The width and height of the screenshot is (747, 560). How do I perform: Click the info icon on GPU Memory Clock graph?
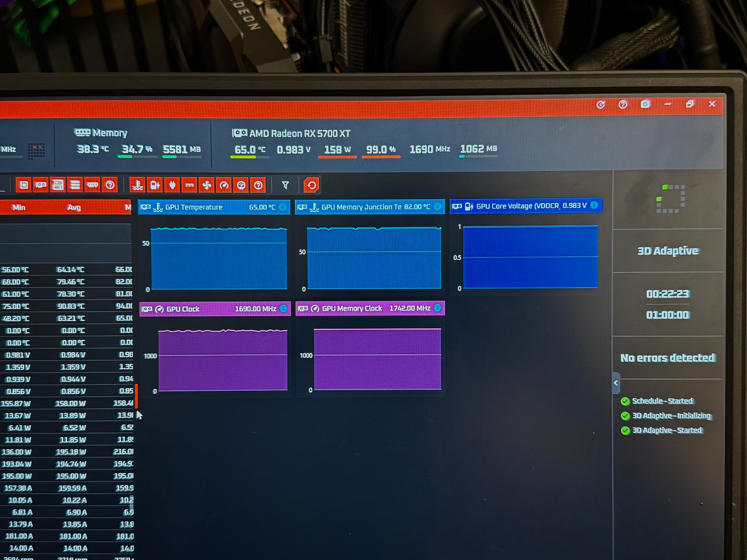click(438, 308)
